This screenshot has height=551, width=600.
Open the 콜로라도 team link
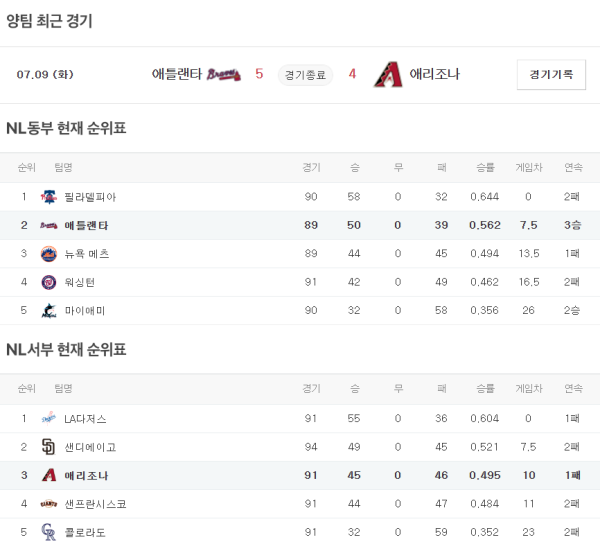[x=85, y=532]
